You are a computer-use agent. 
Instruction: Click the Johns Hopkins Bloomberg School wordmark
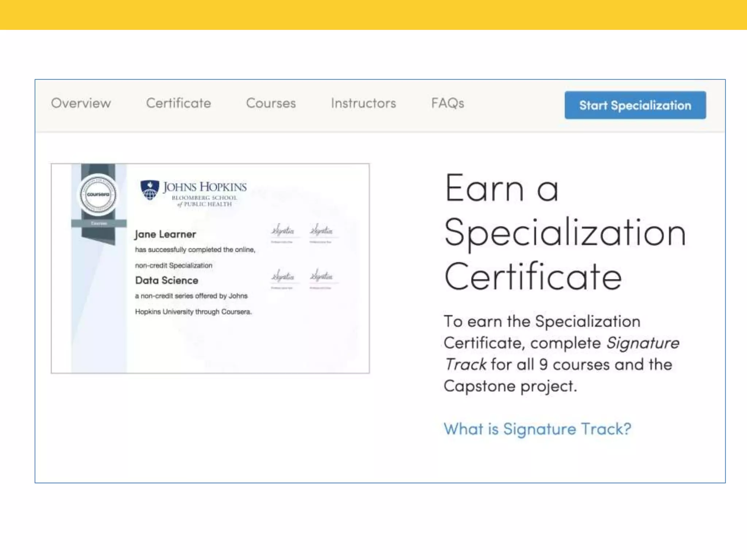tap(205, 194)
